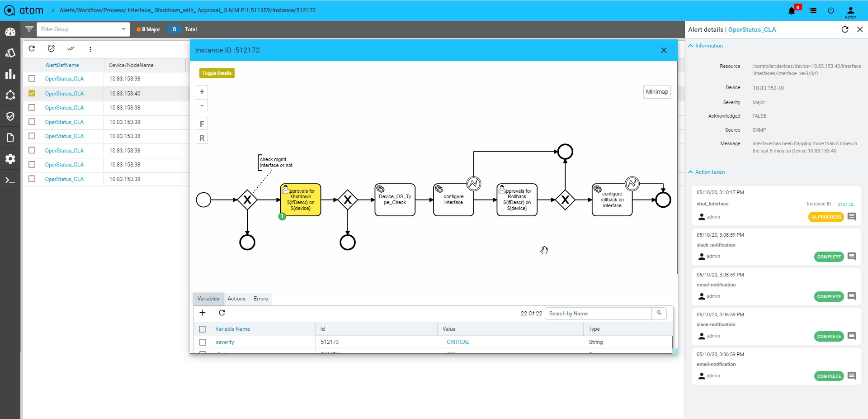Check the fifth OperStatus_CLA row checkbox
This screenshot has width=868, height=419.
pos(32,136)
